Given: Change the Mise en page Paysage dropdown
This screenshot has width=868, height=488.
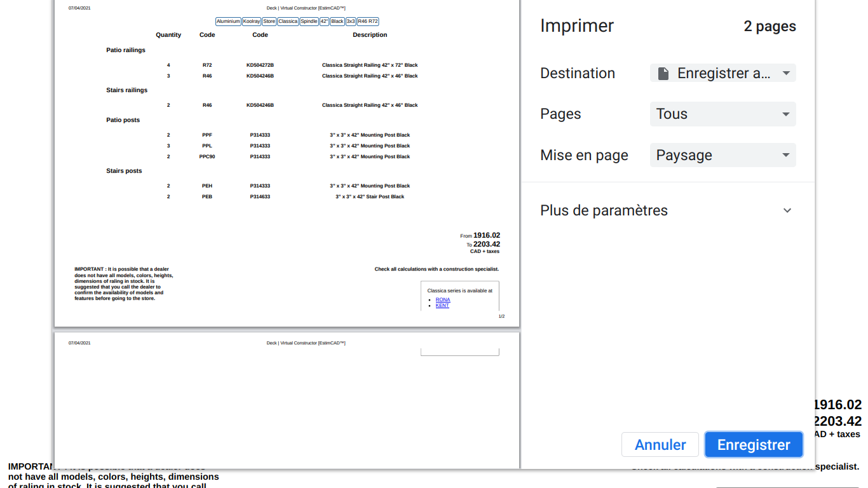Looking at the screenshot, I should tap(722, 156).
